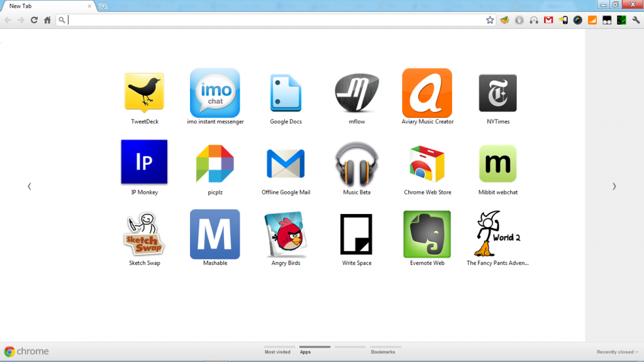644x362 pixels.
Task: Open the Chrome Web Store
Action: [427, 164]
